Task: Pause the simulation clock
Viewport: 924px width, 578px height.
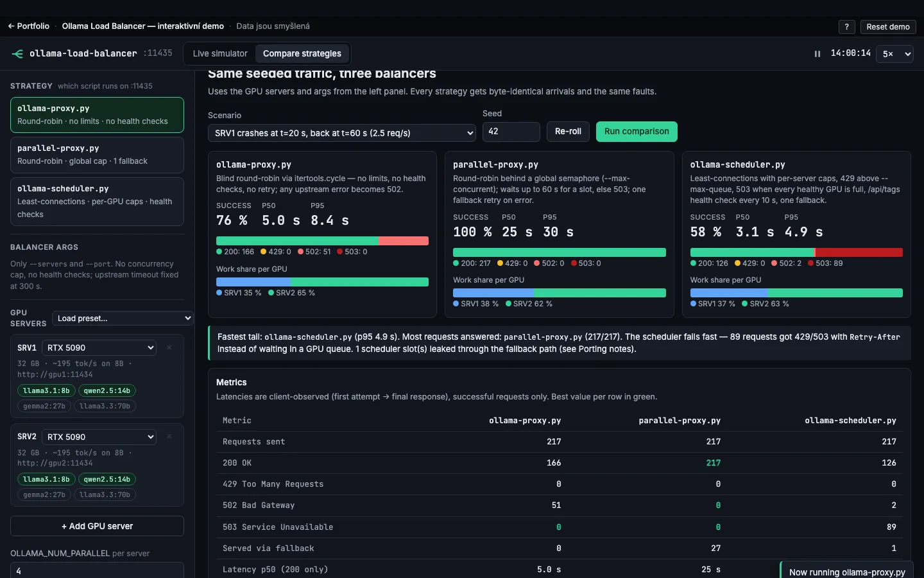Action: pyautogui.click(x=817, y=54)
